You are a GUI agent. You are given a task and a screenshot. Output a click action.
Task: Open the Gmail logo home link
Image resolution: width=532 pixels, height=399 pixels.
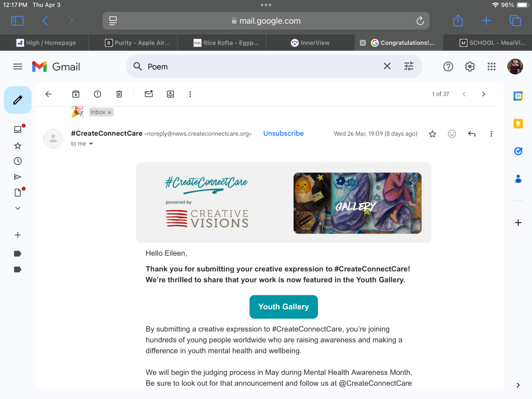pos(56,66)
